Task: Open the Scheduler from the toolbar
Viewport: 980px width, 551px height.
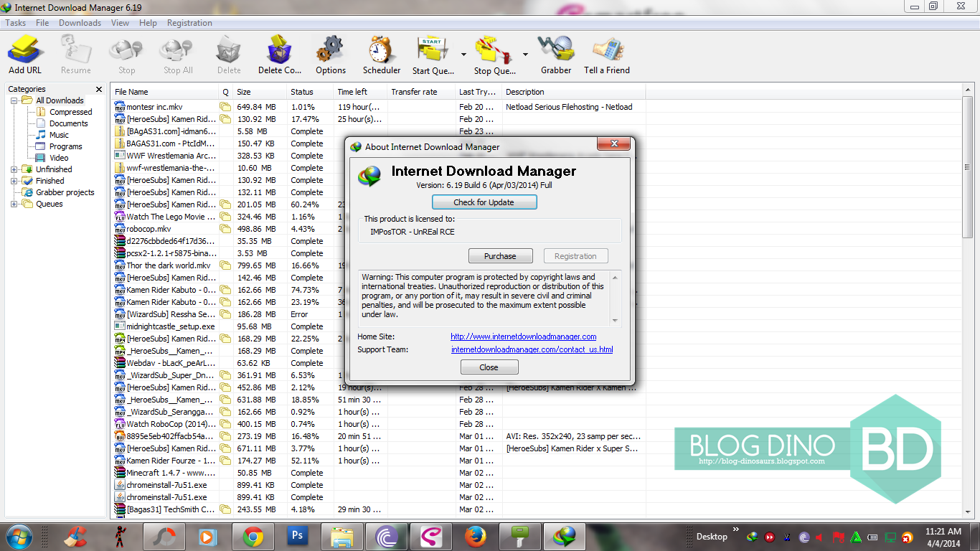Action: [x=382, y=55]
